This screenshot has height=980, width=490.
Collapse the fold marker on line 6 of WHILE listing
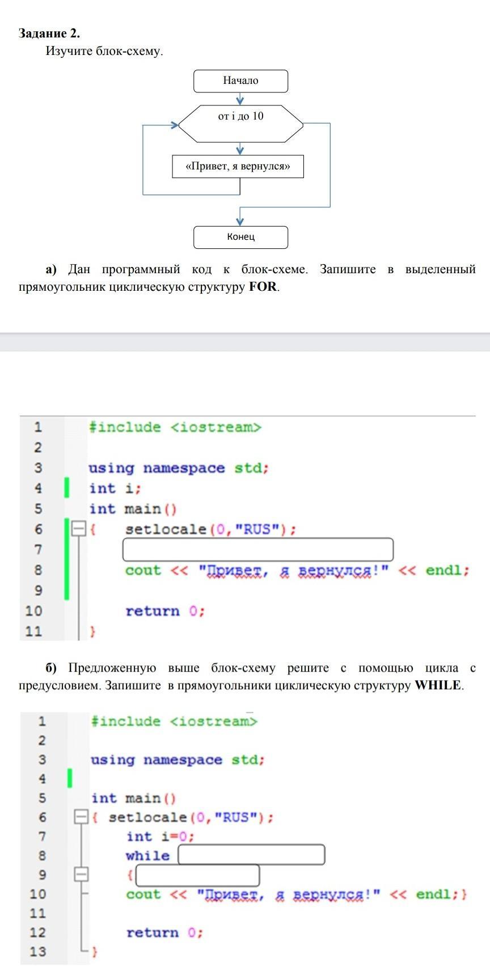coord(82,817)
